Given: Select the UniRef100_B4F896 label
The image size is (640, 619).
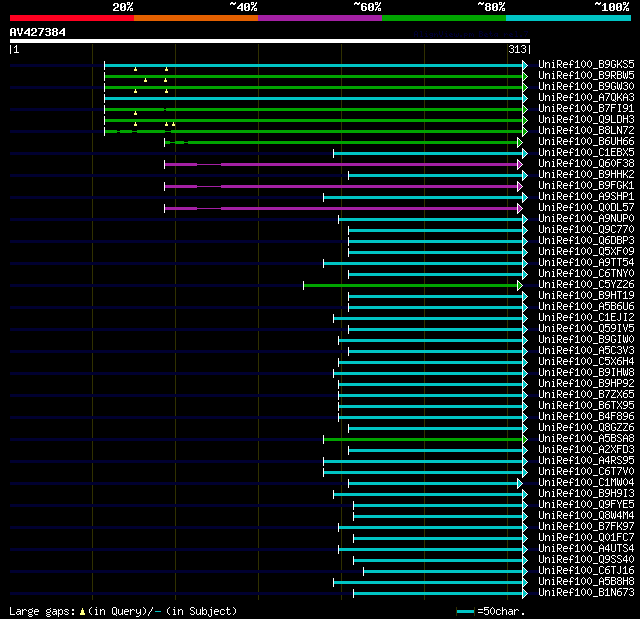Looking at the screenshot, I should click(586, 417).
